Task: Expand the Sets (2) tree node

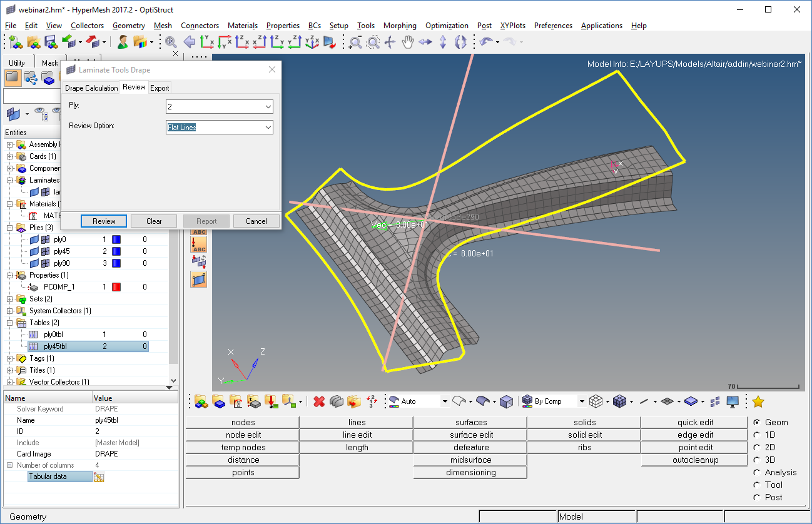Action: (x=10, y=299)
